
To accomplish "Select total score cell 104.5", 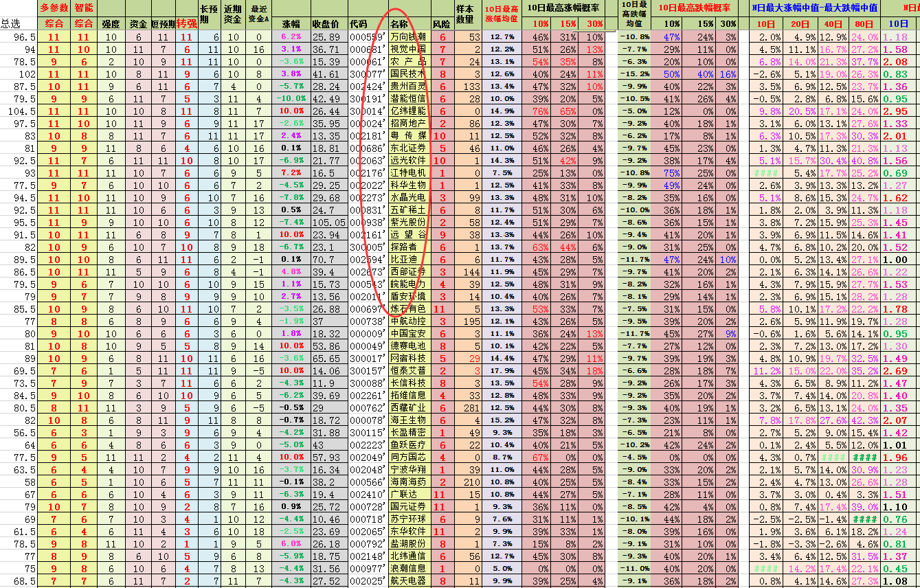I will (x=19, y=111).
